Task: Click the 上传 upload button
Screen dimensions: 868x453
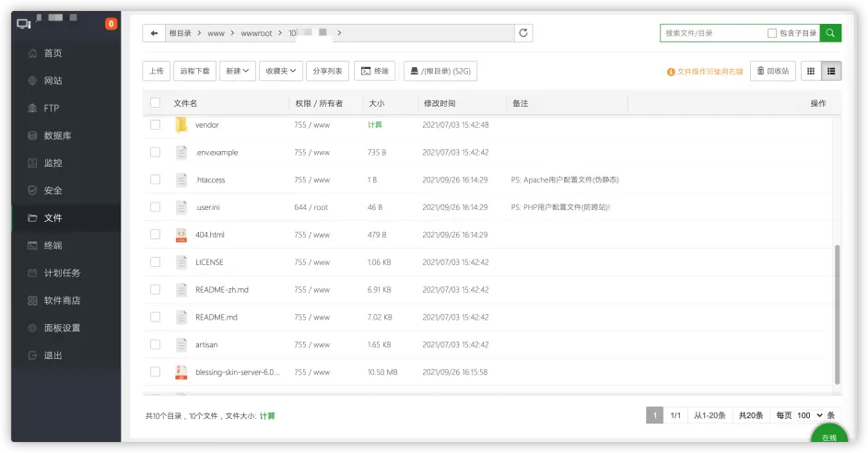Action: click(157, 71)
